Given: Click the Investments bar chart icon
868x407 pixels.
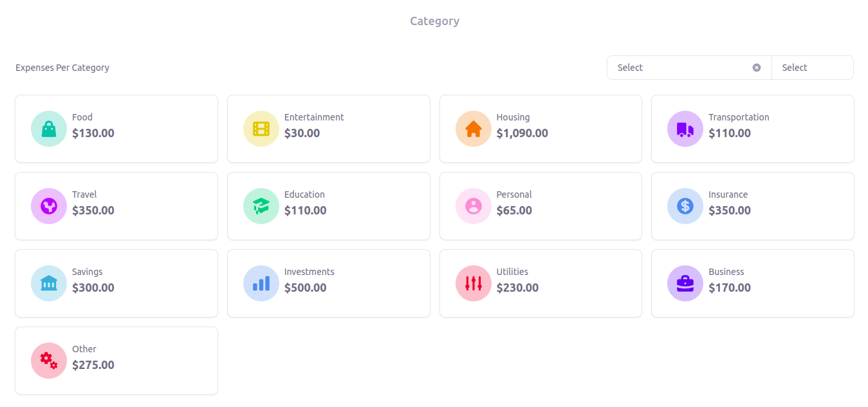Looking at the screenshot, I should point(261,283).
